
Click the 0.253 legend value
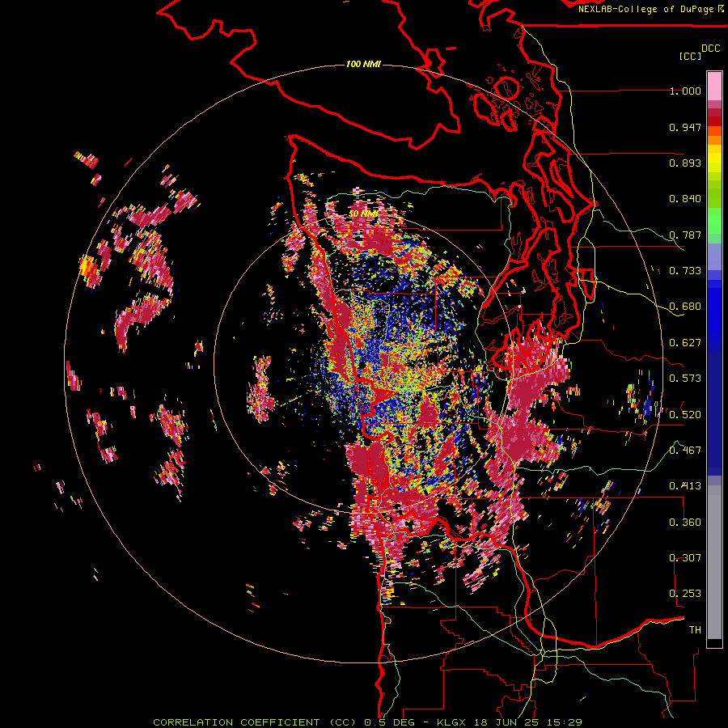click(x=685, y=594)
